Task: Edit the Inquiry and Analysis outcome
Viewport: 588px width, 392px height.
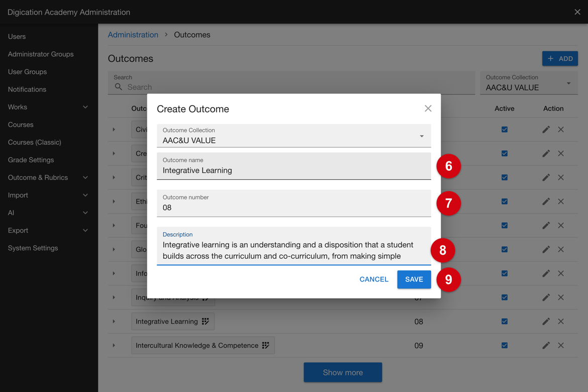Action: pos(546,298)
